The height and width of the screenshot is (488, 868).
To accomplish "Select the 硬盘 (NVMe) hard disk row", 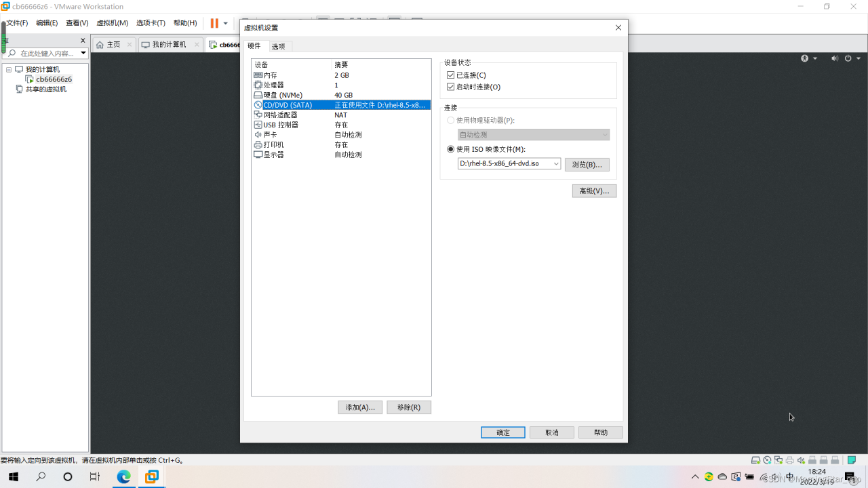I will pos(341,95).
